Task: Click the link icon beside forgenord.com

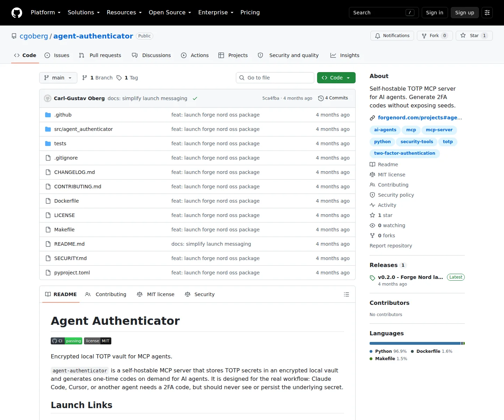Action: coord(372,118)
